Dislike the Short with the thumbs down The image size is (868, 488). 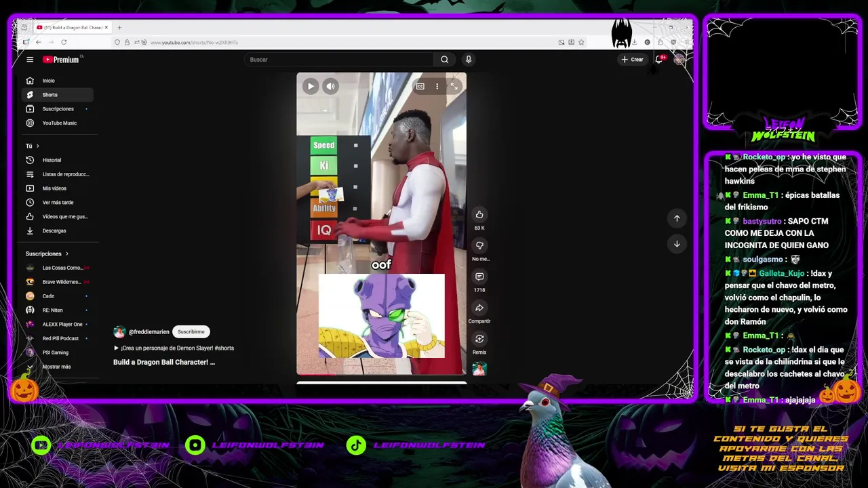coord(479,245)
